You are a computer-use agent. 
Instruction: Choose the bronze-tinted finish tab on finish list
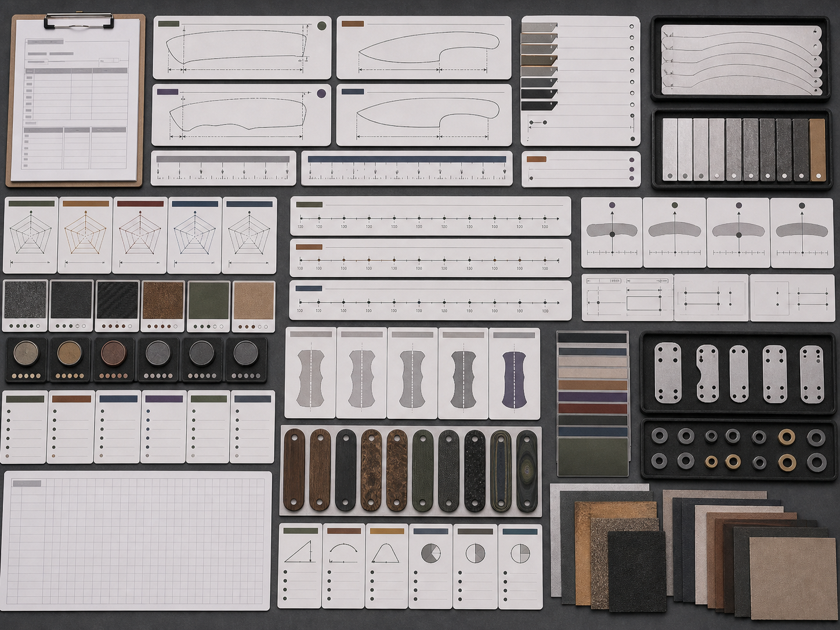point(539,60)
